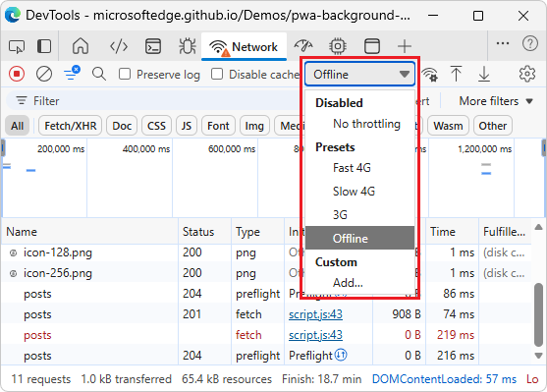This screenshot has height=392, width=547.
Task: Open the network Search magnifier
Action: click(99, 74)
